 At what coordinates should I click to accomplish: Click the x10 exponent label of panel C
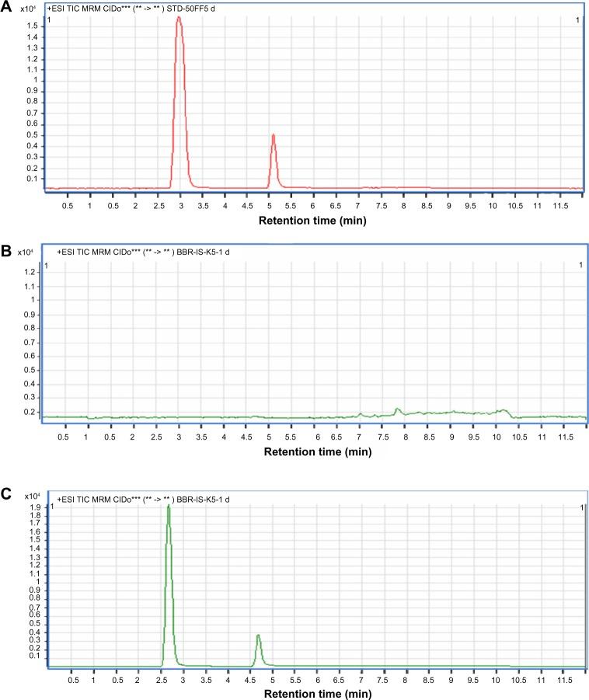[32, 496]
